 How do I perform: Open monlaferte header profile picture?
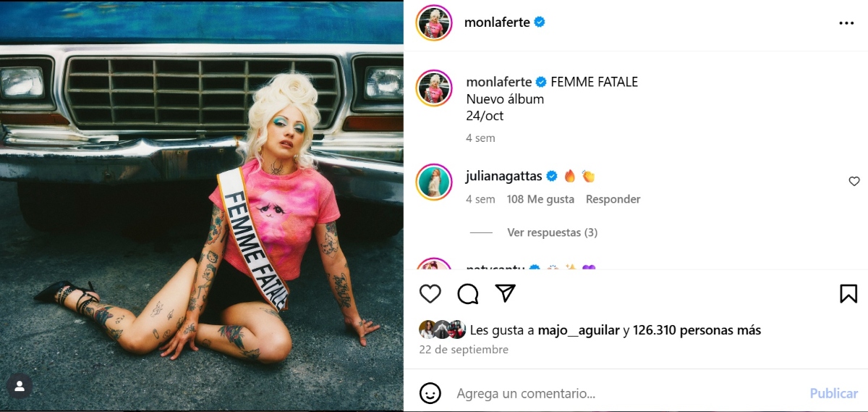tap(434, 23)
